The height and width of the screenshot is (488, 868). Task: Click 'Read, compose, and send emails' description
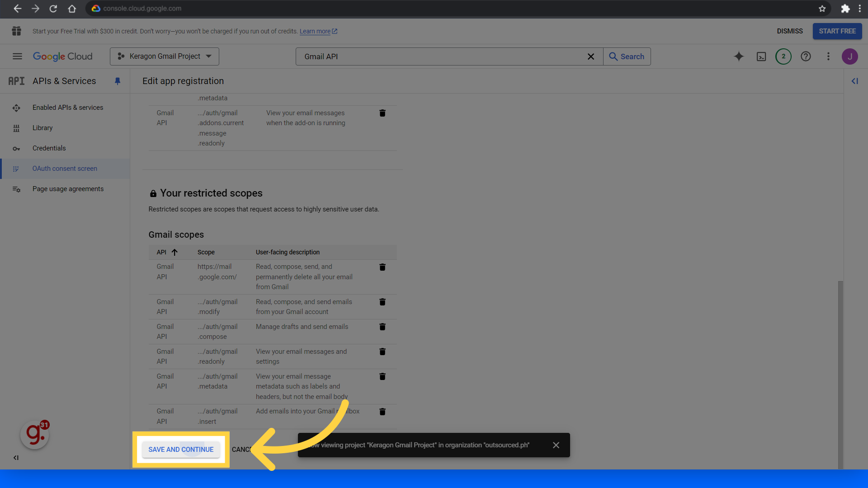[304, 307]
